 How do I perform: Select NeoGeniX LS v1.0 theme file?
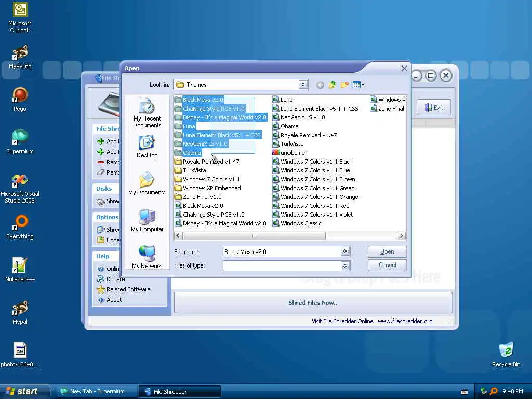click(x=299, y=117)
